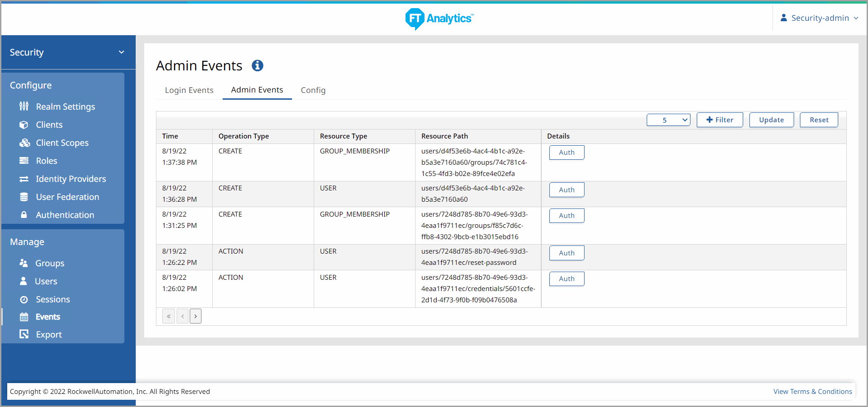This screenshot has width=868, height=407.
Task: Click the User Federation database icon
Action: (x=24, y=197)
